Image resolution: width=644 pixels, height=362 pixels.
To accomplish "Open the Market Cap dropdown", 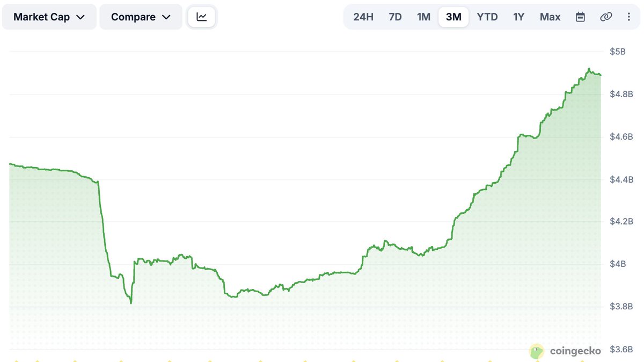I will pos(49,17).
